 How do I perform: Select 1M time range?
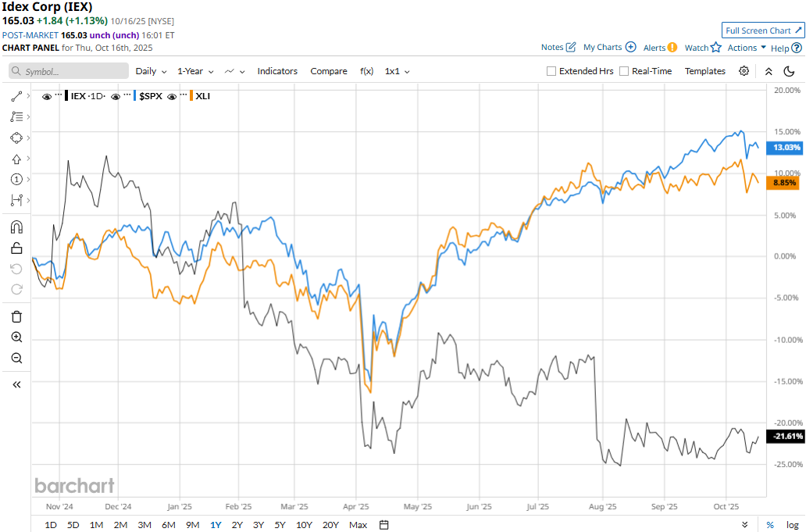[x=96, y=525]
